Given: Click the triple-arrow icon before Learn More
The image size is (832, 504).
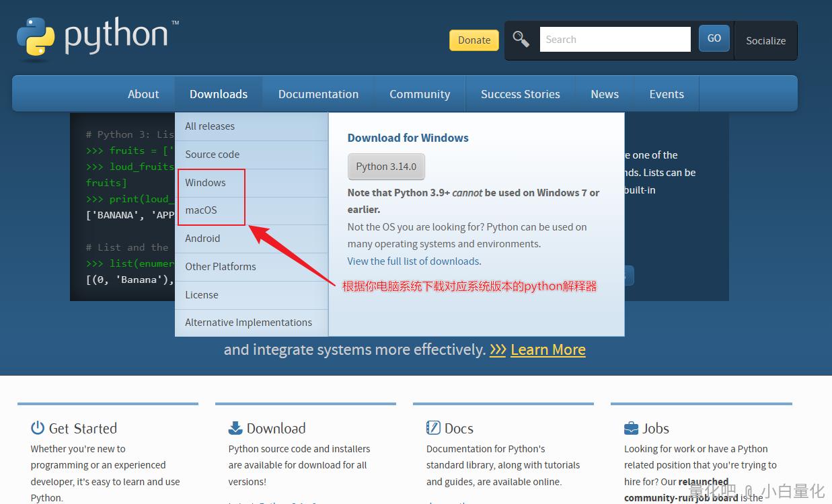Looking at the screenshot, I should click(498, 350).
